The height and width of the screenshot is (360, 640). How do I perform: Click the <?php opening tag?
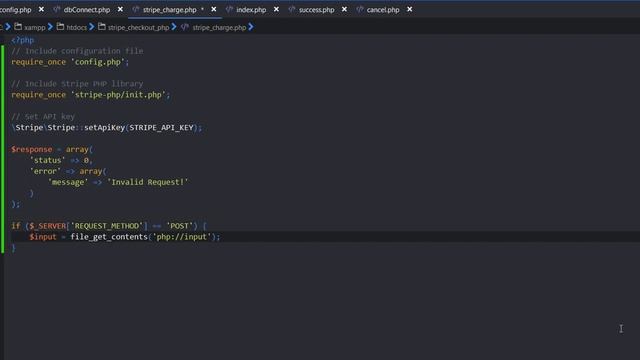(x=22, y=40)
